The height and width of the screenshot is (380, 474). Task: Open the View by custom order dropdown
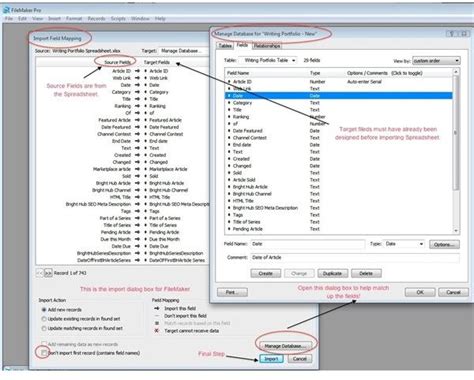[x=436, y=61]
